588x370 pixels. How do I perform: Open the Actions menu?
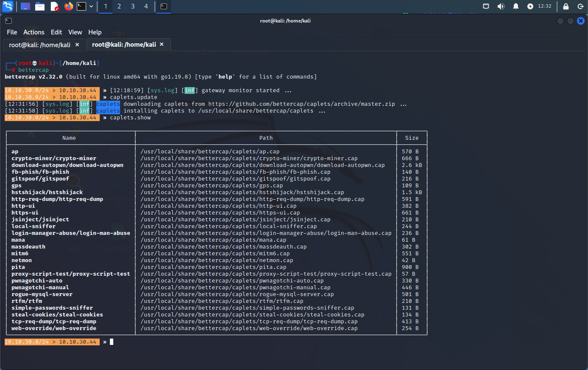pos(34,32)
